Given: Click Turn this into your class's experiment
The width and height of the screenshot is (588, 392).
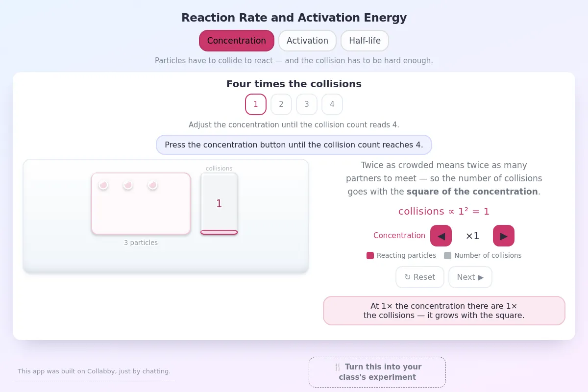Looking at the screenshot, I should [377, 372].
